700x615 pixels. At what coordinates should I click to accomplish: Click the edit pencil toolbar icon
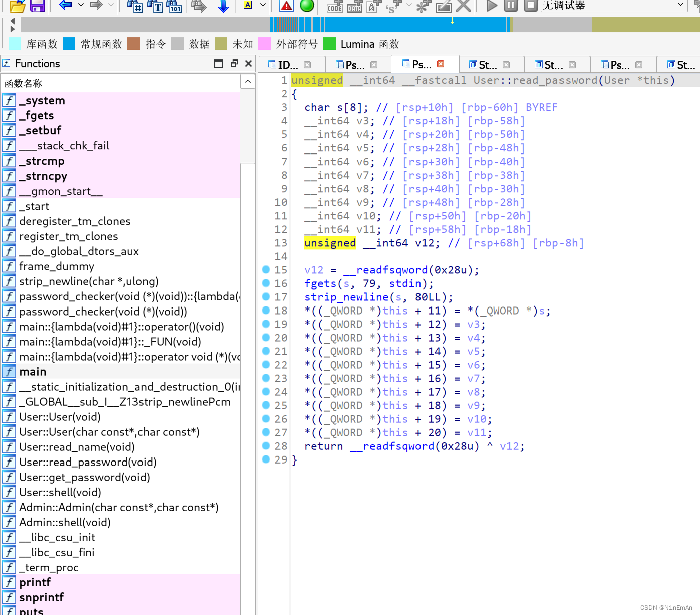click(x=444, y=6)
